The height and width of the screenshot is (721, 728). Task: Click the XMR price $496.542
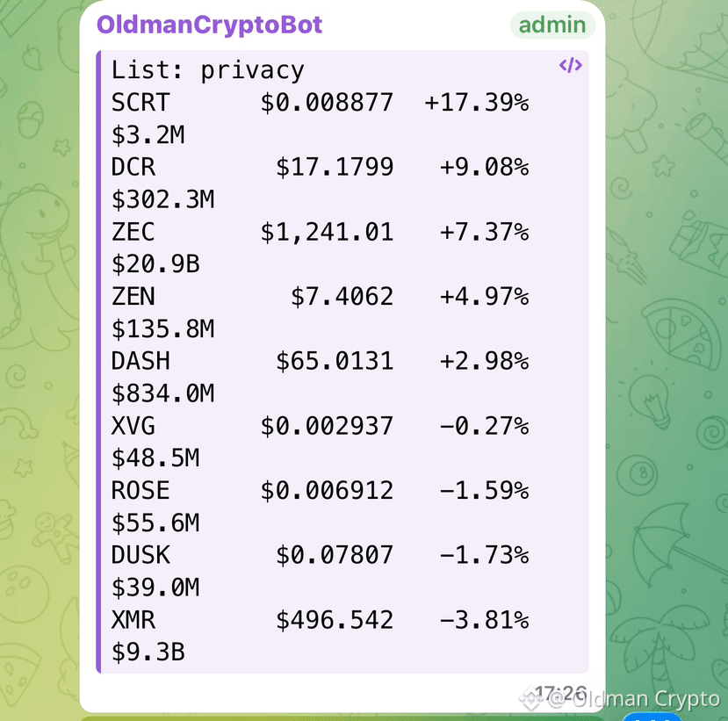pos(335,620)
